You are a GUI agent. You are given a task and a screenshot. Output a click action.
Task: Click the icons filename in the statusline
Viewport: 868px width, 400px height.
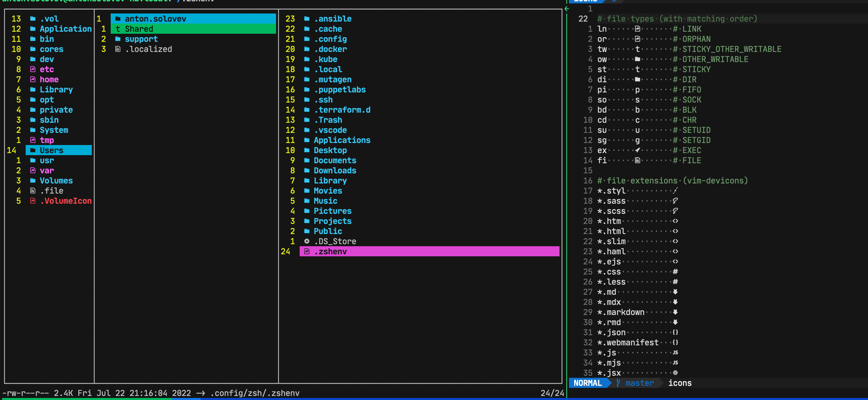click(680, 383)
